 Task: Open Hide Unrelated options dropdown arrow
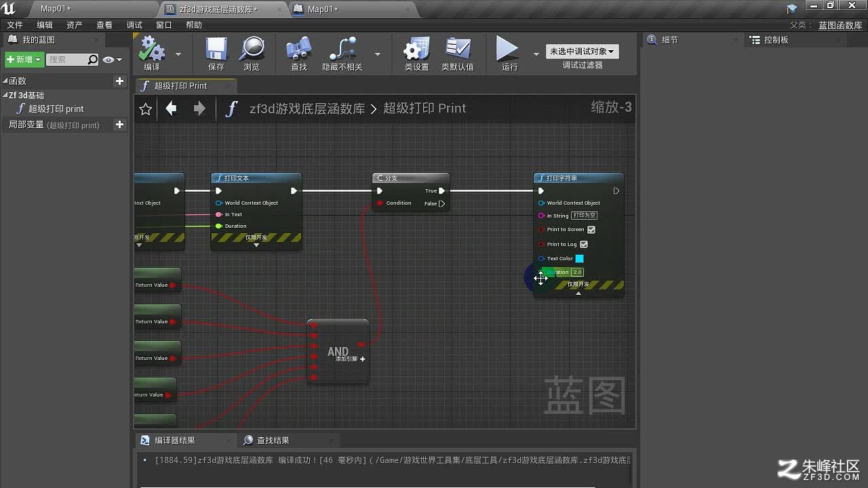[x=378, y=54]
